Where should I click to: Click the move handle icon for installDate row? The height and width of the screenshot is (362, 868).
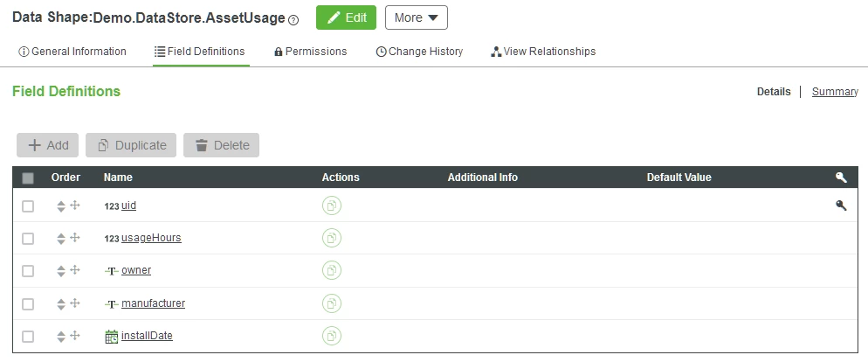(75, 336)
